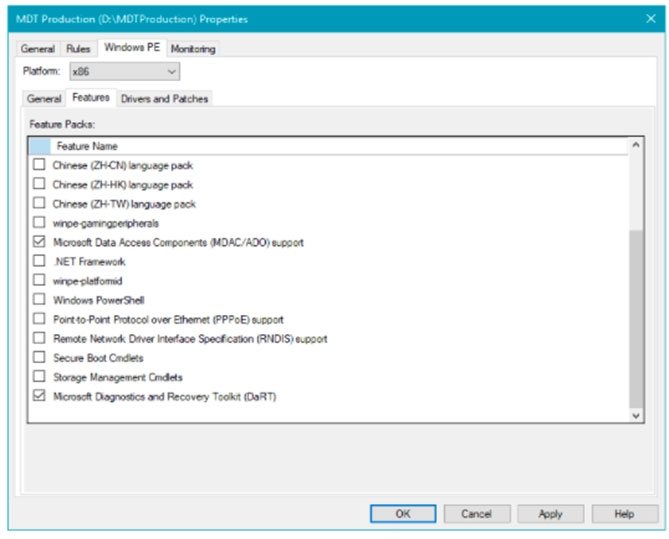Viewport: 669px width, 539px height.
Task: Click the Feature Packs vertical scrollbar thumb
Action: click(x=636, y=319)
